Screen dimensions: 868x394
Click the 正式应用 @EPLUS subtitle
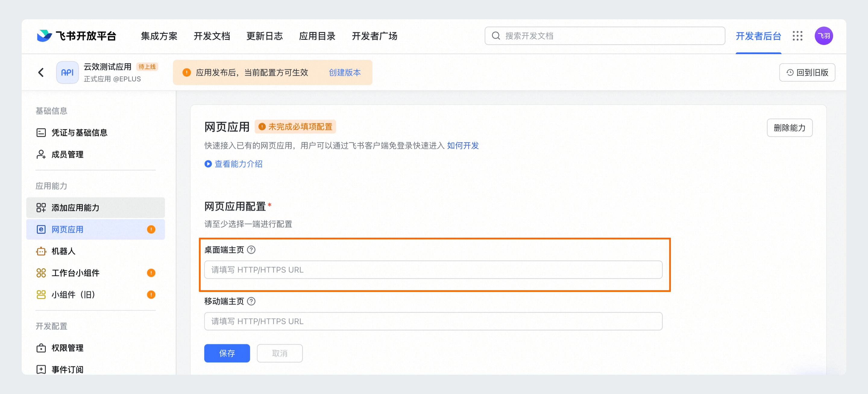coord(112,79)
